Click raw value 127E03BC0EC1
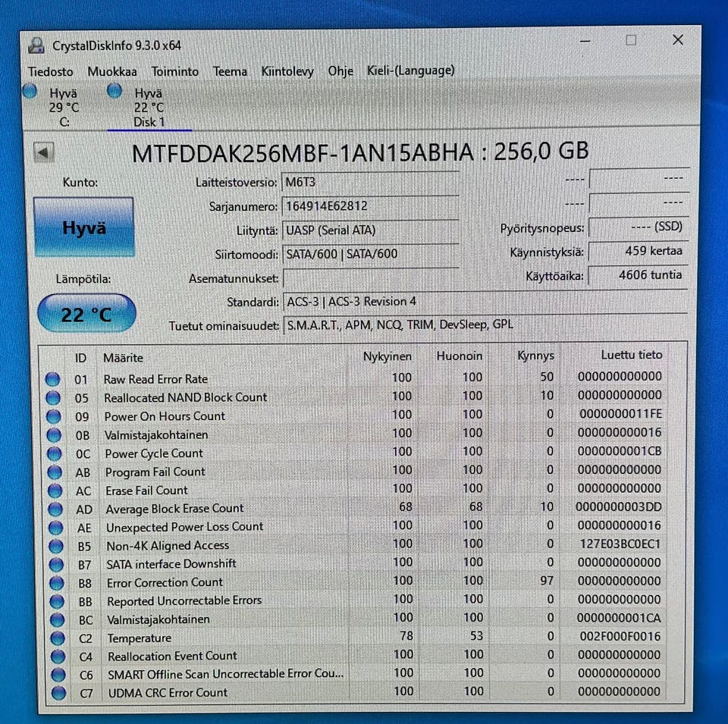The height and width of the screenshot is (724, 728). [x=620, y=544]
